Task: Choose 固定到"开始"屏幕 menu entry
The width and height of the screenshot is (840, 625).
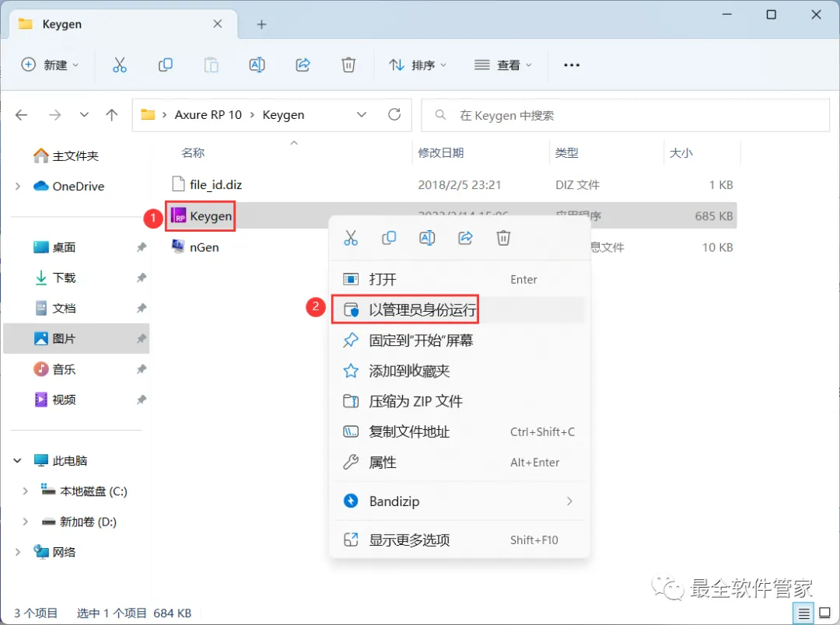Action: pos(459,340)
